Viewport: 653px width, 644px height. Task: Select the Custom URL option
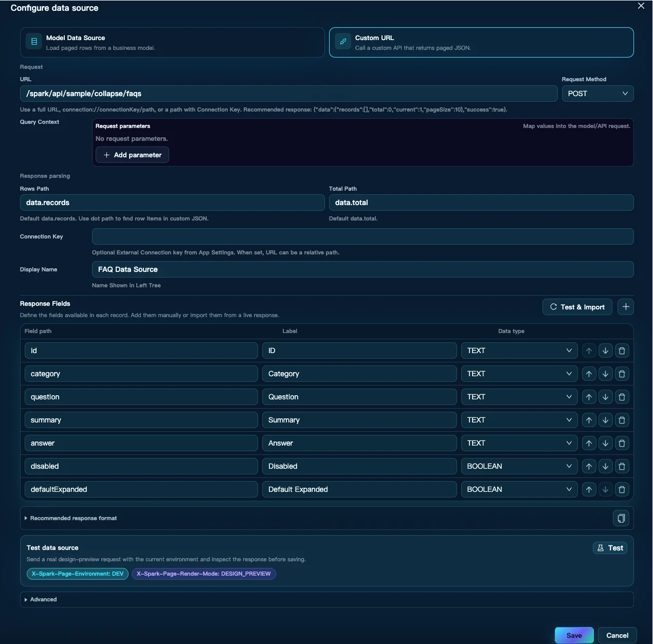point(481,42)
